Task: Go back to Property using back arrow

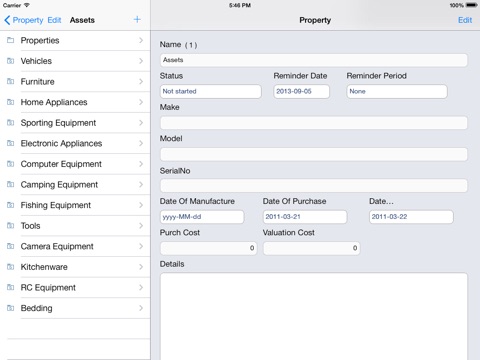Action: (7, 20)
